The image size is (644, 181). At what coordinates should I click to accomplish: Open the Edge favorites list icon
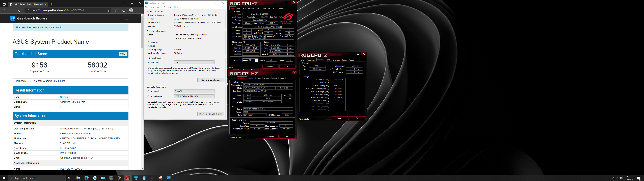tap(116, 10)
